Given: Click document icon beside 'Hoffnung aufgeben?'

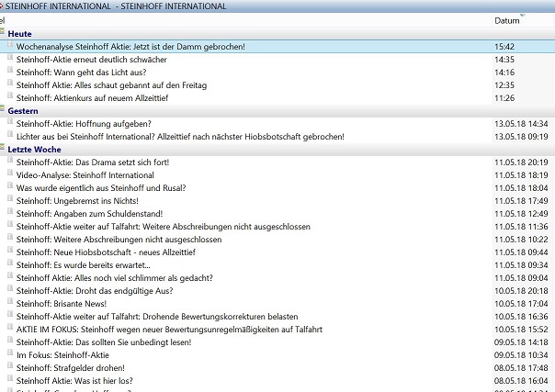Looking at the screenshot, I should tap(10, 121).
